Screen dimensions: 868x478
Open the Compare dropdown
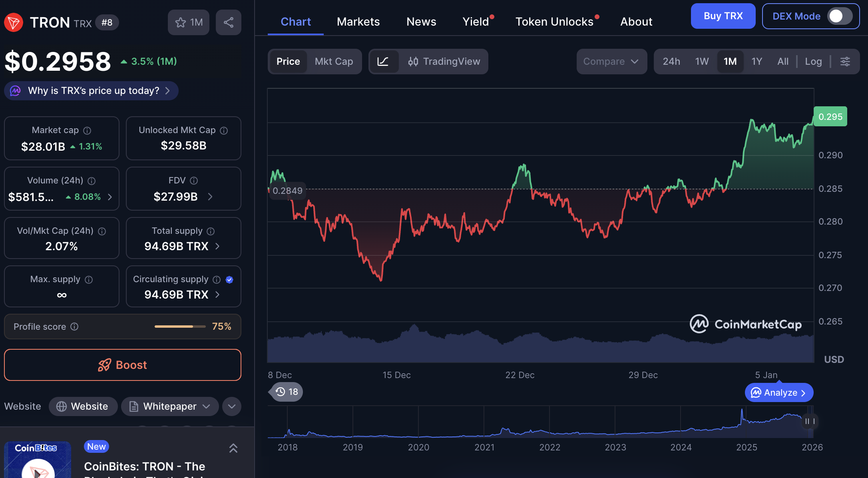point(611,62)
